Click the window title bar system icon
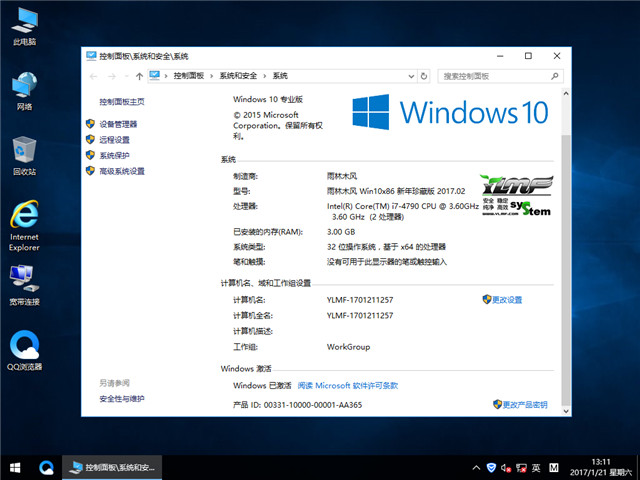The image size is (640, 480). coord(91,56)
